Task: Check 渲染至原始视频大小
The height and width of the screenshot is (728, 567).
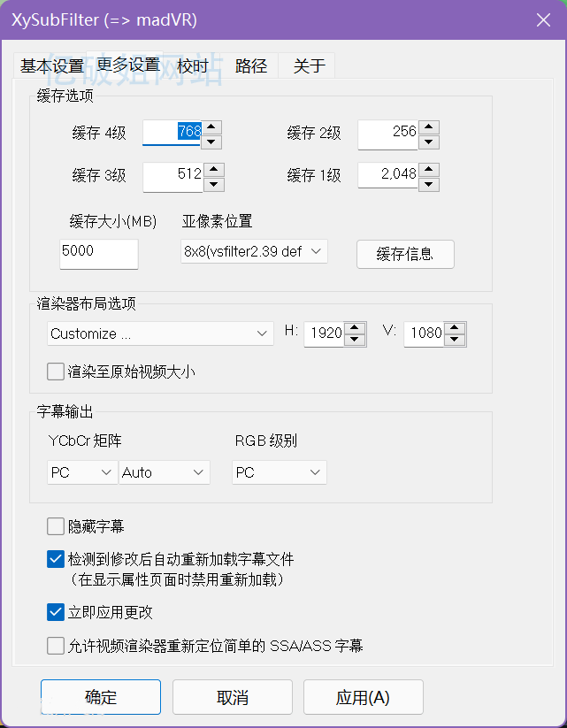Action: pos(56,372)
